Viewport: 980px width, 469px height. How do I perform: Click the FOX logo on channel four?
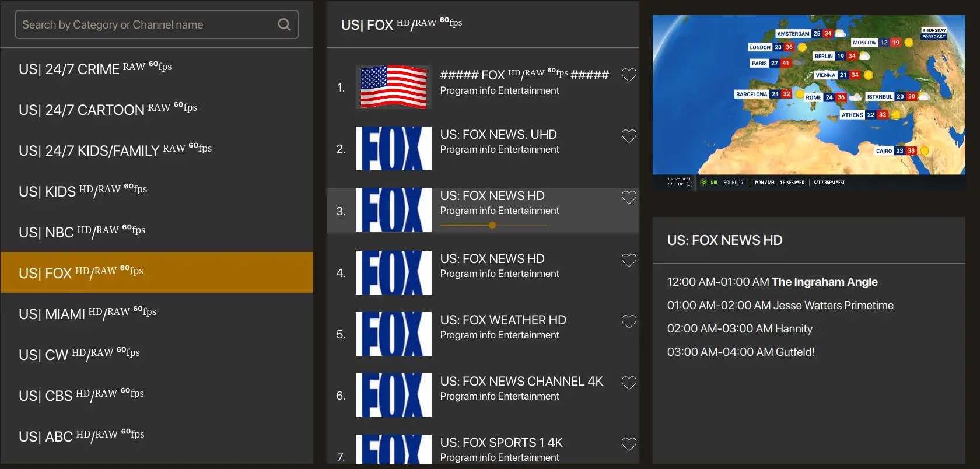[x=394, y=272]
